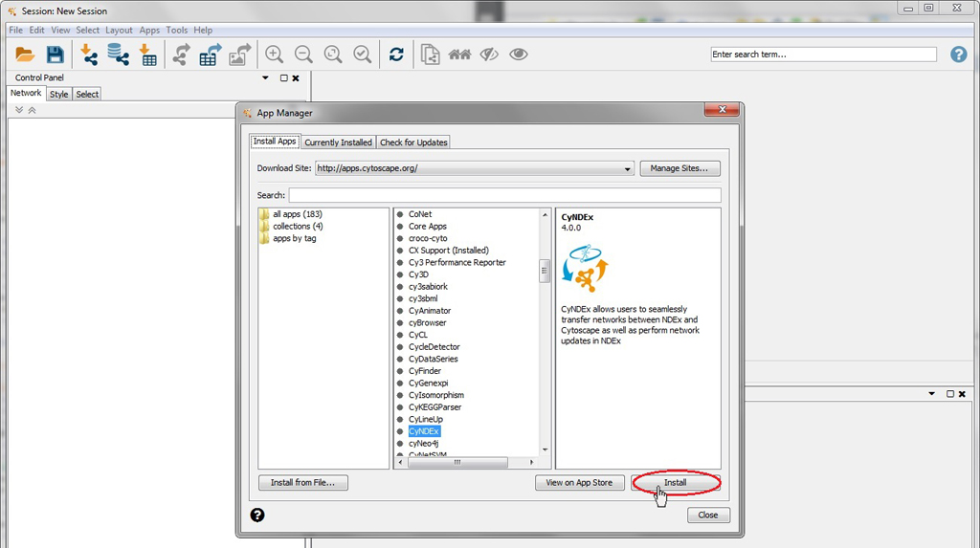Click app list horizontal scrollbar thumb
Image resolution: width=980 pixels, height=548 pixels.
457,462
